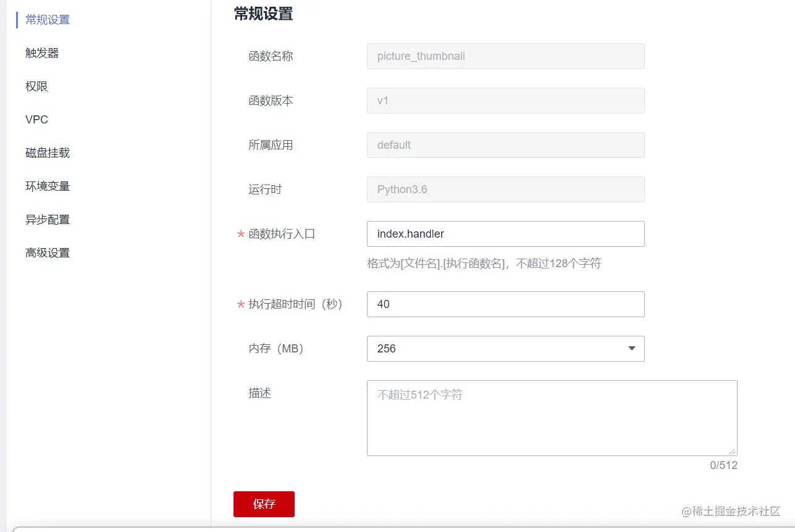795x532 pixels.
Task: Click the 函数版本 label
Action: click(x=271, y=101)
